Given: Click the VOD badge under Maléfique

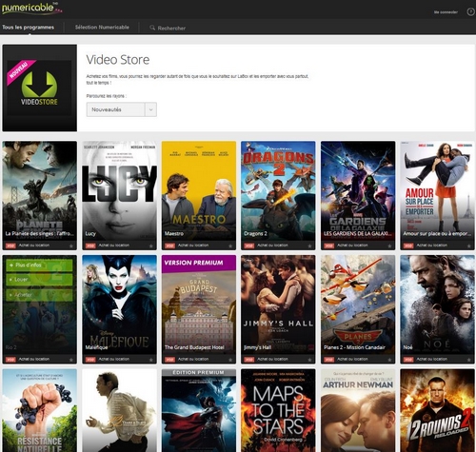Looking at the screenshot, I should pos(90,360).
